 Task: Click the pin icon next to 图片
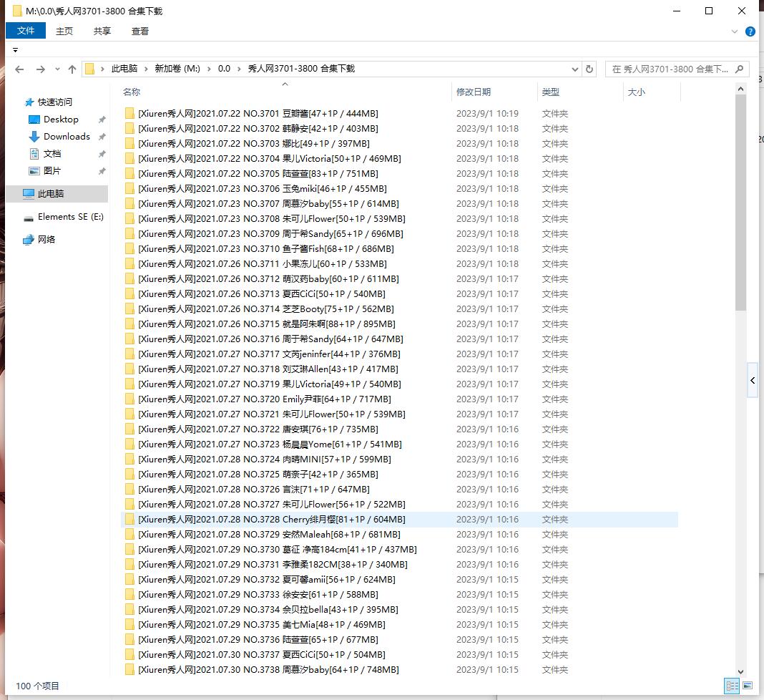(x=102, y=171)
